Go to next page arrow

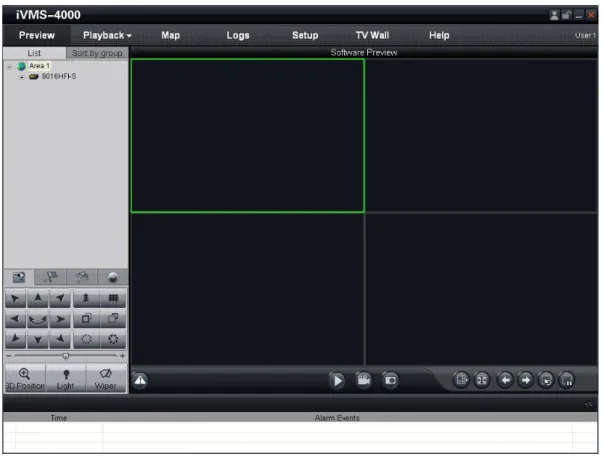click(526, 380)
